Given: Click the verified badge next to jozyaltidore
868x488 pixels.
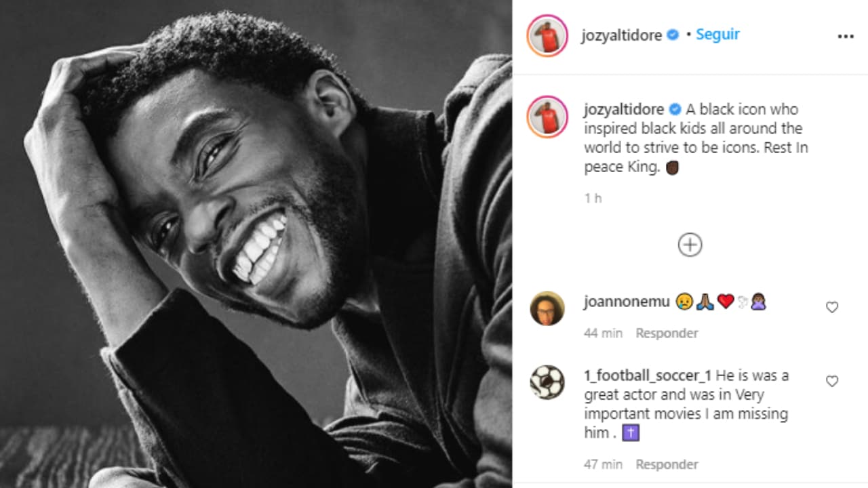Looking at the screenshot, I should click(x=671, y=35).
